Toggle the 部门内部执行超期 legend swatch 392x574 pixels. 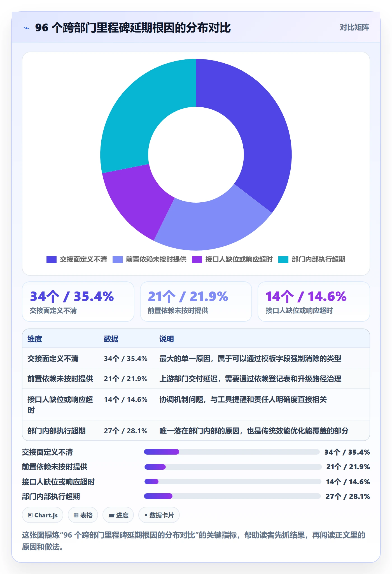point(283,260)
